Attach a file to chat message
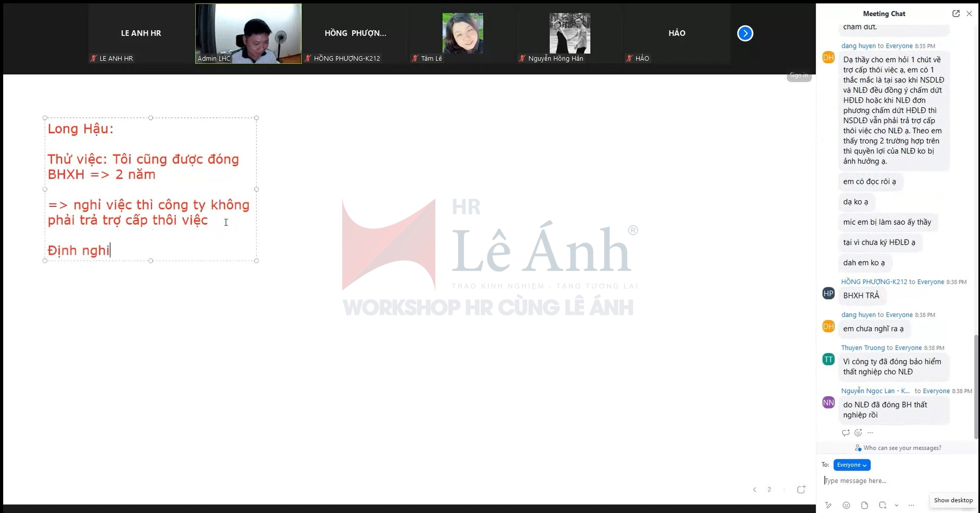Image resolution: width=980 pixels, height=513 pixels. 865,505
